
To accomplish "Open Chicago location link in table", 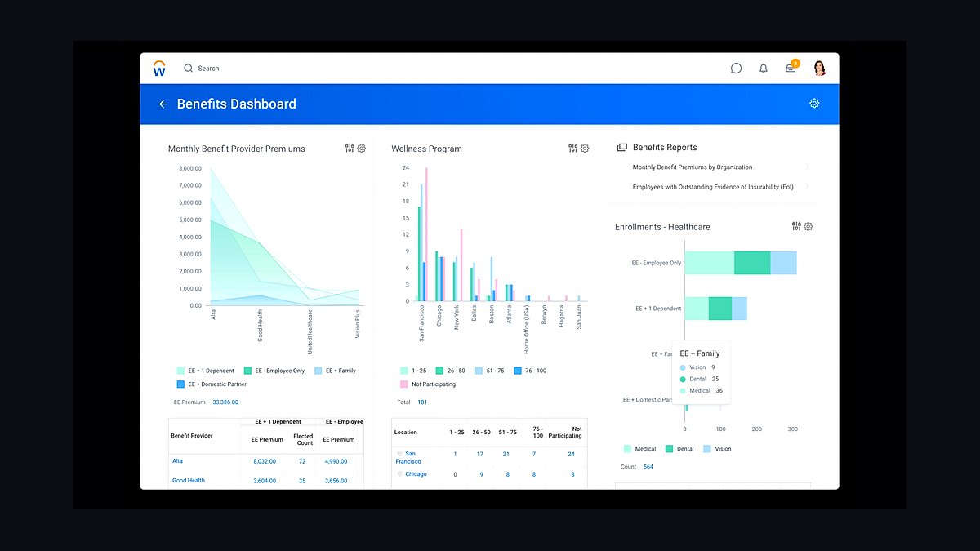I will coord(416,474).
